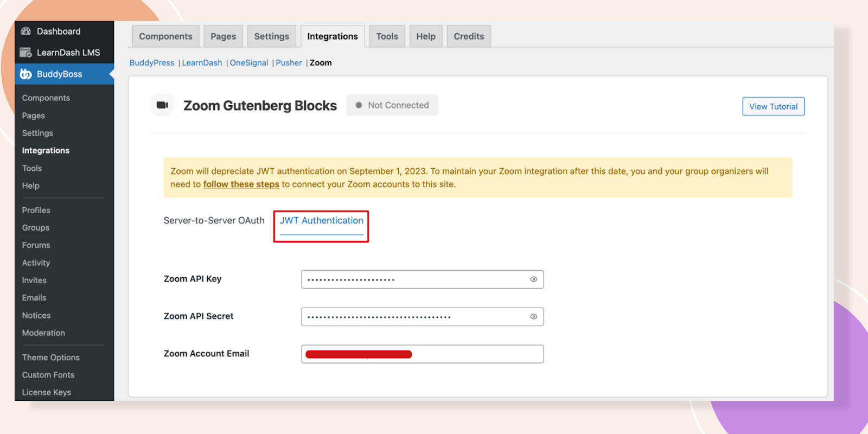
Task: Click the Dashboard gauge icon
Action: click(x=25, y=31)
